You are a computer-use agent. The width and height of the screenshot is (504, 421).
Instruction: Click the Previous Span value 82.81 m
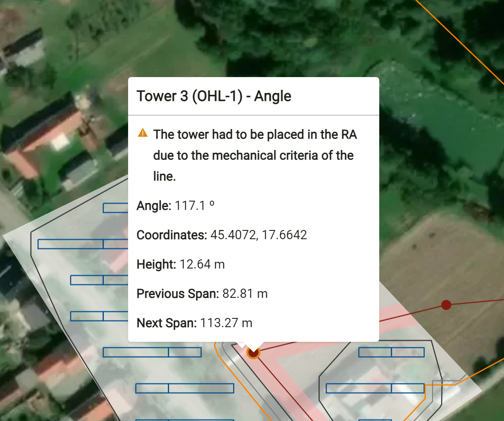(x=245, y=294)
